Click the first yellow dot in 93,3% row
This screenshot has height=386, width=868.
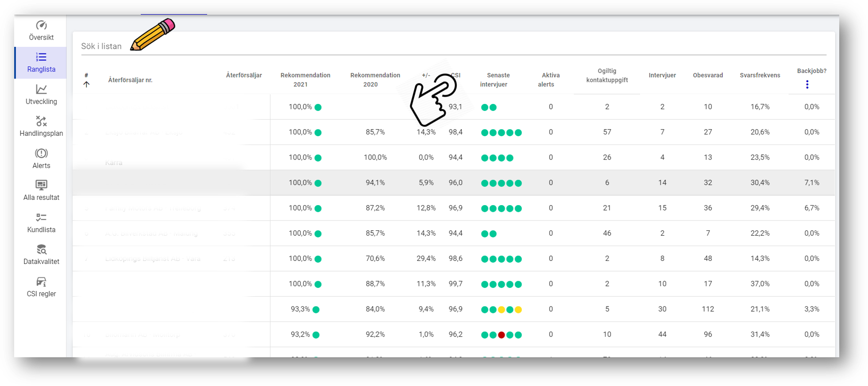(x=502, y=310)
